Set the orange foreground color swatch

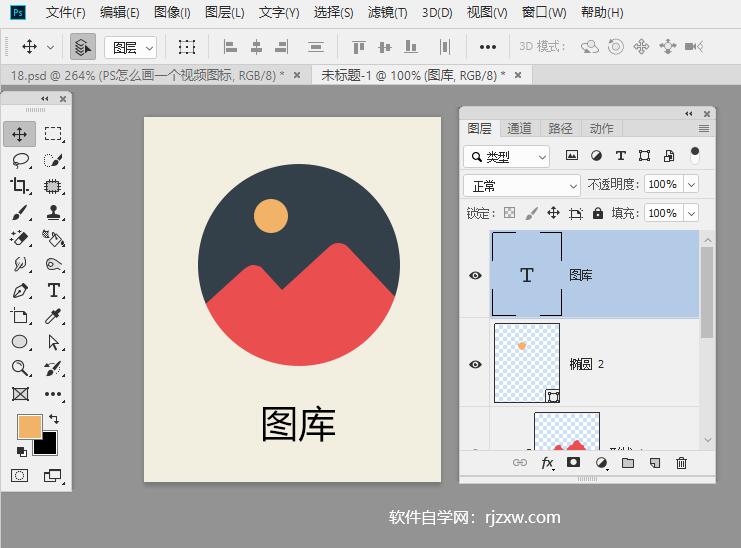click(x=30, y=427)
